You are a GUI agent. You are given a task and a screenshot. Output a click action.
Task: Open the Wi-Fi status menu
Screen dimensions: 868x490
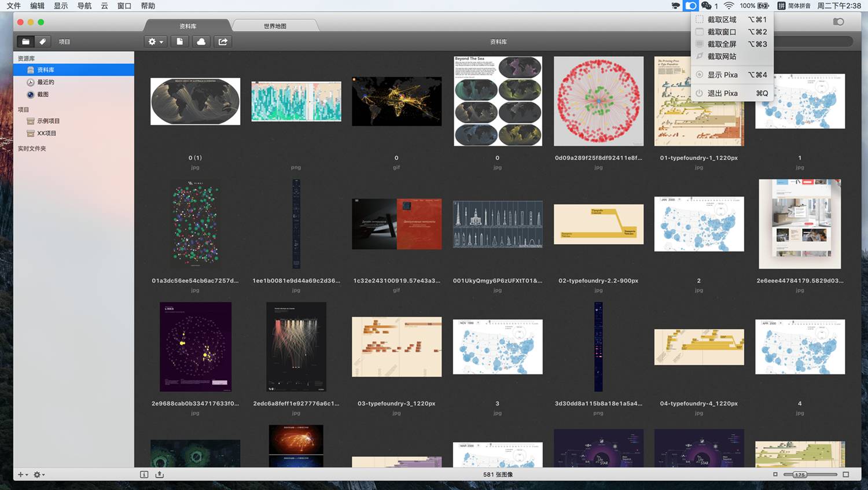coord(729,6)
